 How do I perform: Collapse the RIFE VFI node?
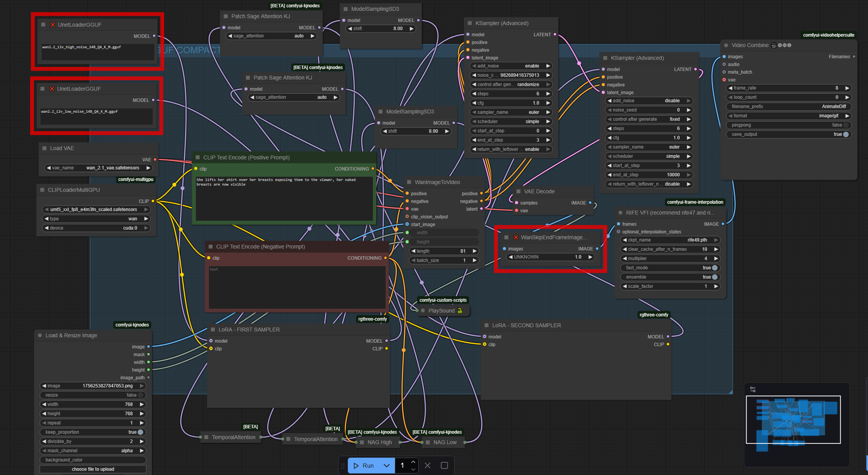[x=620, y=213]
